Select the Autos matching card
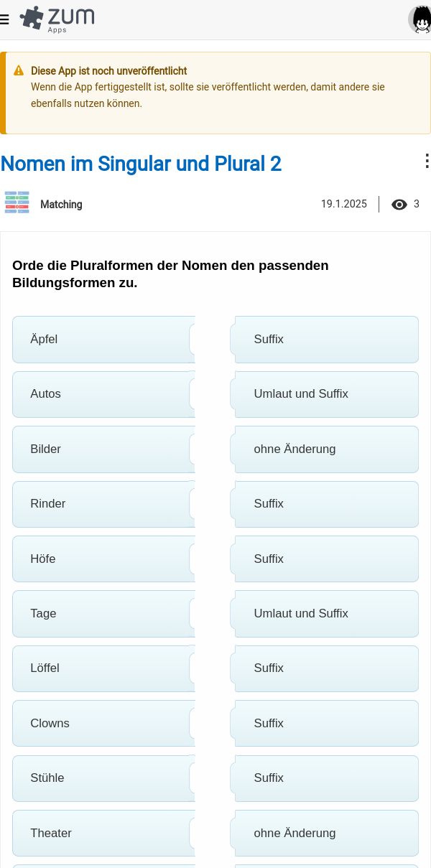 tap(103, 394)
